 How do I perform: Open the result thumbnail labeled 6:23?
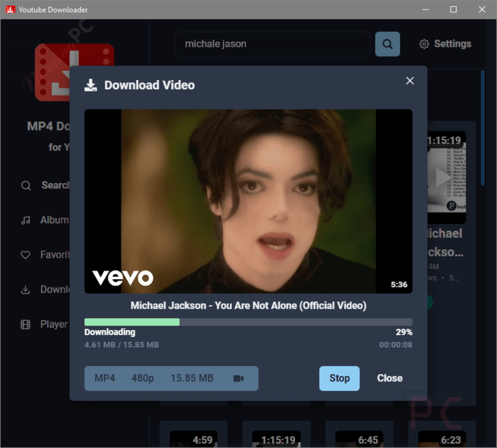point(442,439)
